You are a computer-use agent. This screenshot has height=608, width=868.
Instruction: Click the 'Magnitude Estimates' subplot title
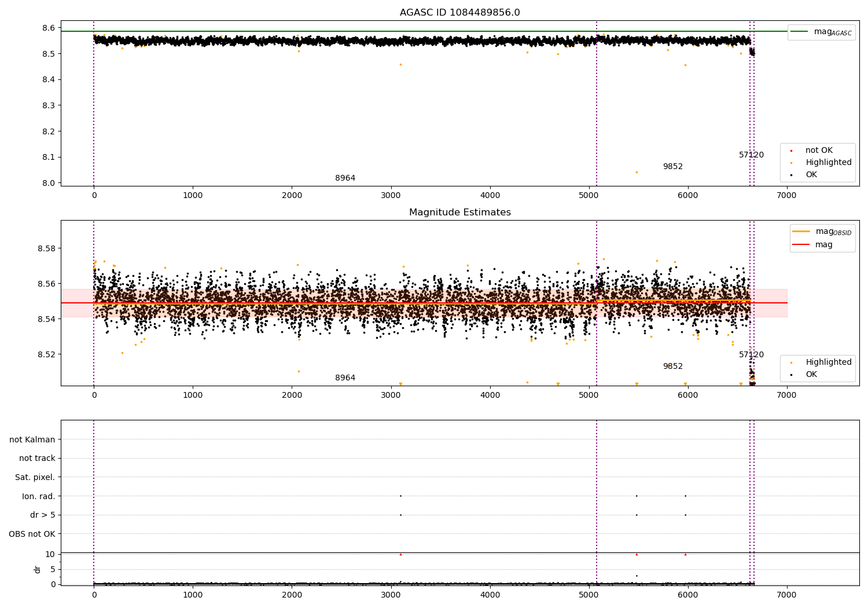(x=459, y=213)
